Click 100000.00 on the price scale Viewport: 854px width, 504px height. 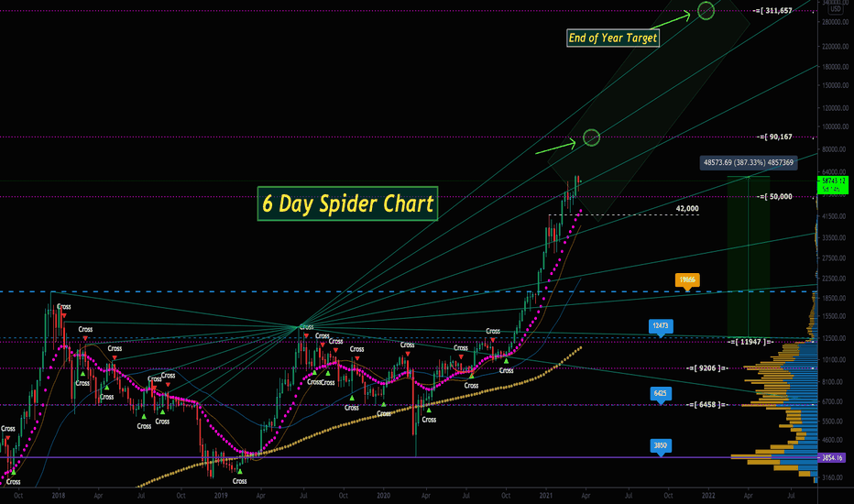tap(835, 126)
